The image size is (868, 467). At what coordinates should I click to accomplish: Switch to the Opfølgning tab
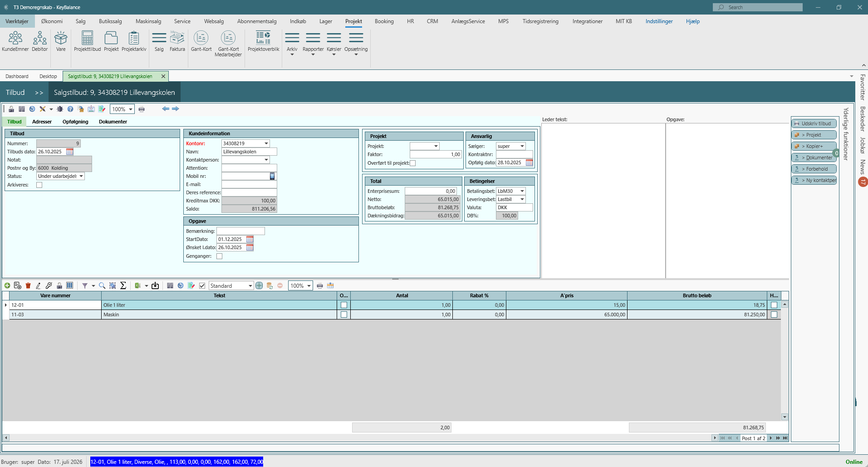[x=75, y=122]
